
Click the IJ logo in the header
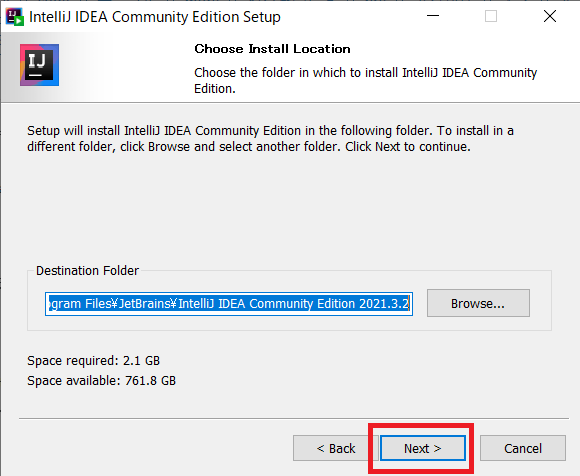(x=39, y=65)
